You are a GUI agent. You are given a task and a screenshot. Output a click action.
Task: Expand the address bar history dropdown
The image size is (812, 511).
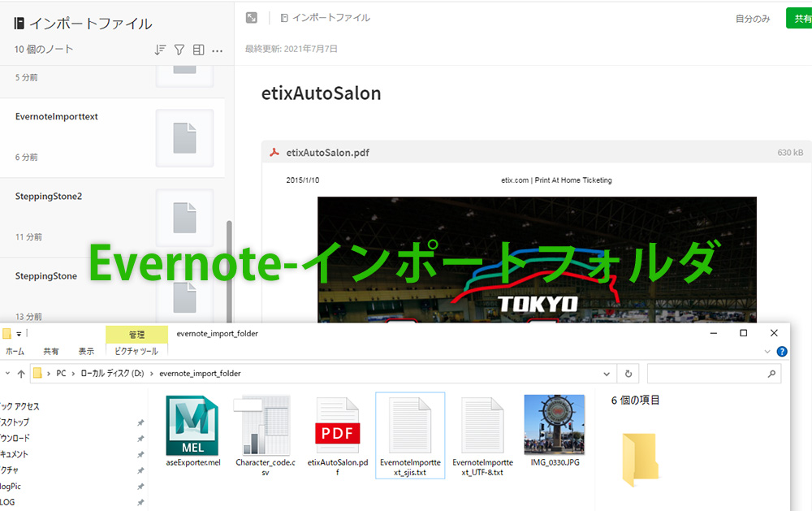[x=606, y=374]
